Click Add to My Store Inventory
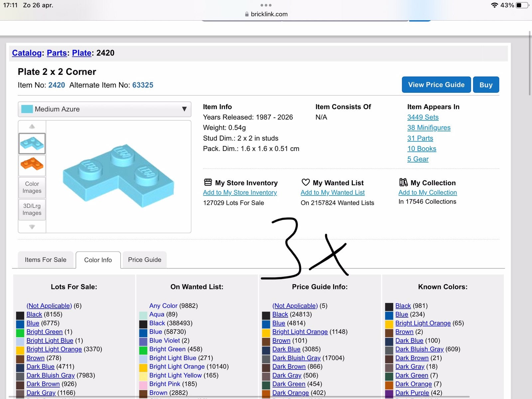 240,193
